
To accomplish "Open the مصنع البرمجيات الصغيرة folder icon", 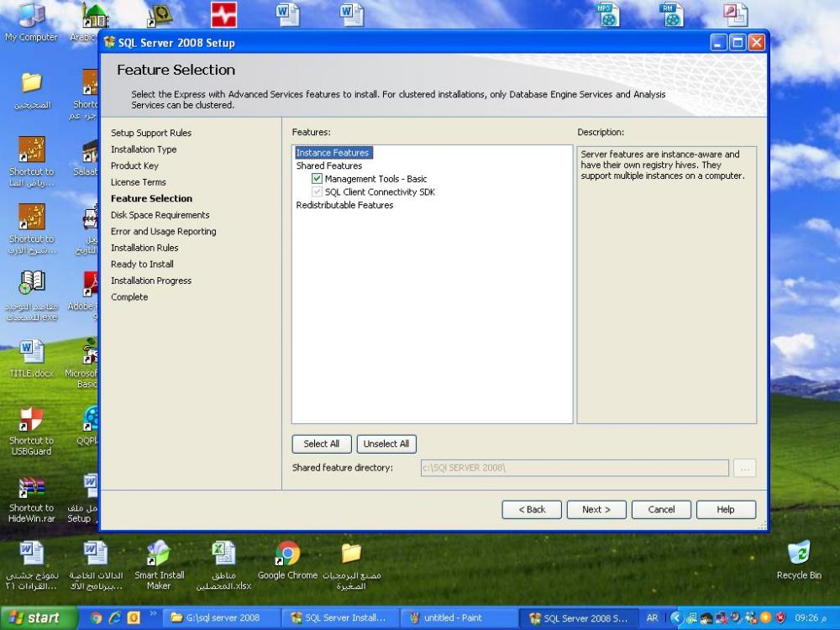I will tap(351, 565).
